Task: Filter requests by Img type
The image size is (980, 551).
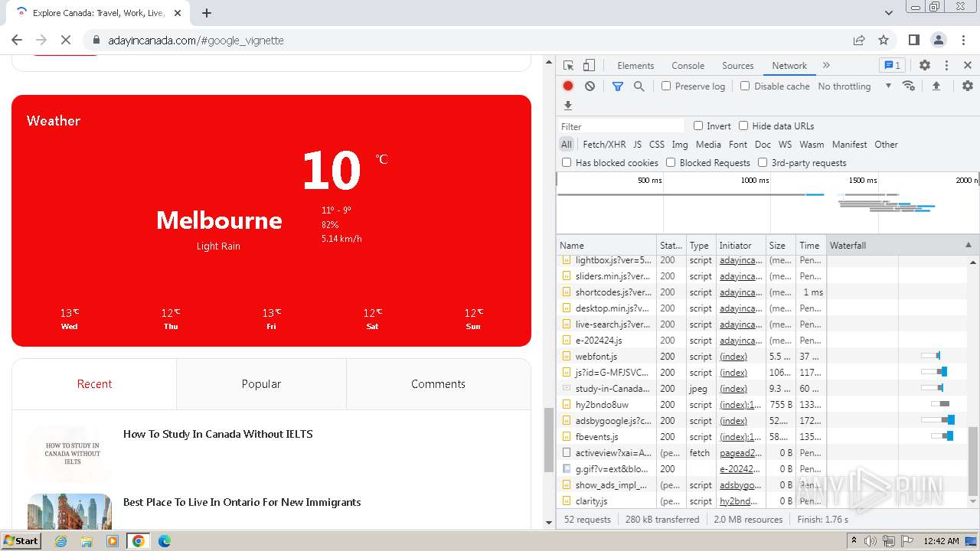Action: [x=680, y=145]
